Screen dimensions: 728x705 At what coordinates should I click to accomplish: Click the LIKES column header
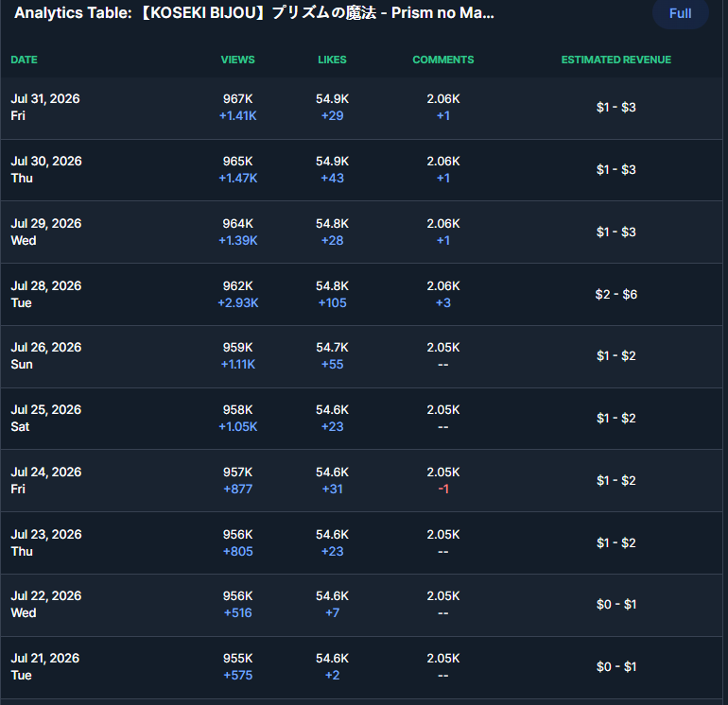click(332, 60)
